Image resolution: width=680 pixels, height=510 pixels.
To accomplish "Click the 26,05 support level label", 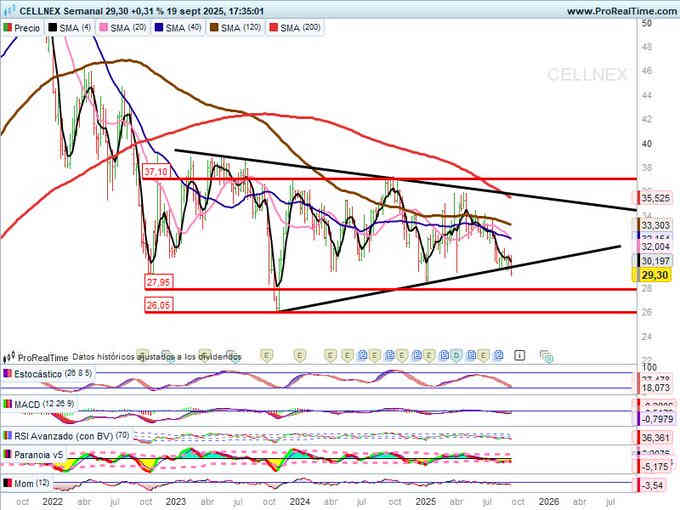I will tap(158, 305).
